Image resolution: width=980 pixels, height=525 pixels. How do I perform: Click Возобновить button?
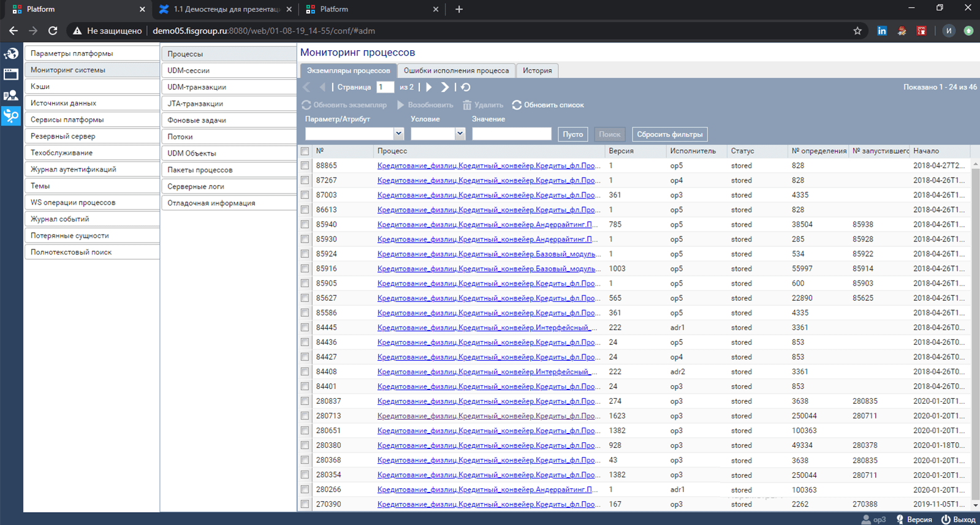(425, 105)
